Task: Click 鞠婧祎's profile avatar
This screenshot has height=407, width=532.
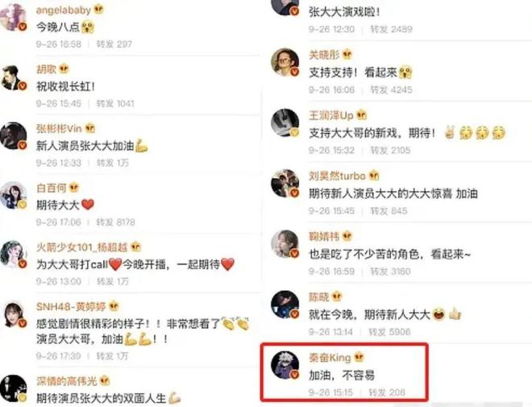Action: 285,244
